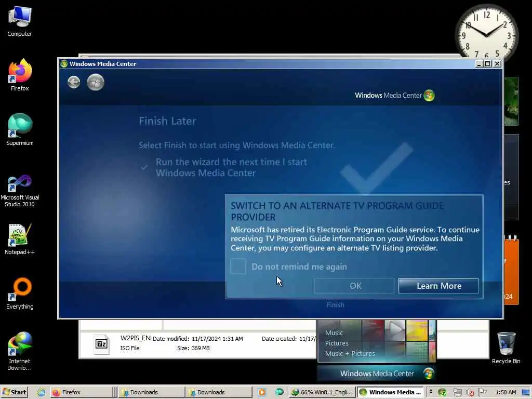Click the Windows Media Center title bar icon

click(x=64, y=64)
